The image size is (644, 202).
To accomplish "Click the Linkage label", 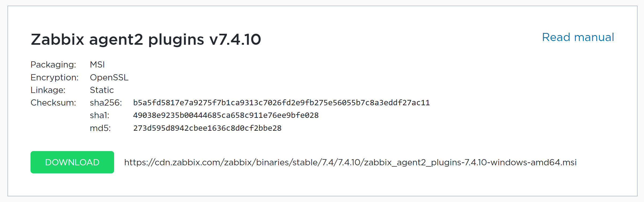I will [48, 90].
